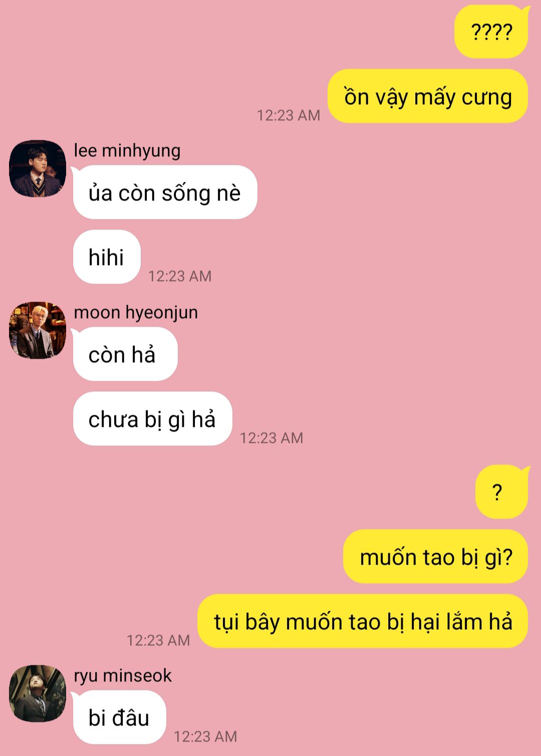The height and width of the screenshot is (756, 541).
Task: Select the 'muốn tao bị gì?' message
Action: [x=436, y=557]
